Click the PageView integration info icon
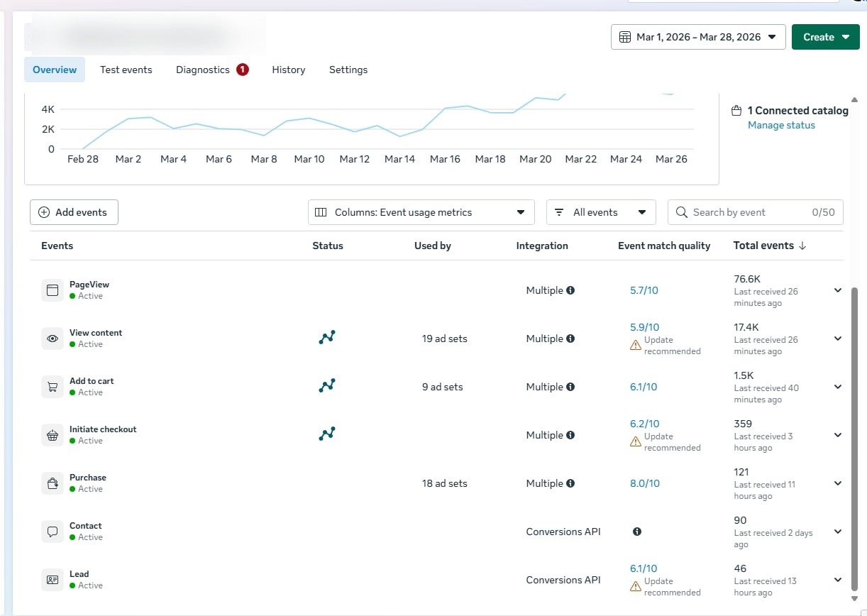Screen dimensions: 867x616 coord(570,290)
